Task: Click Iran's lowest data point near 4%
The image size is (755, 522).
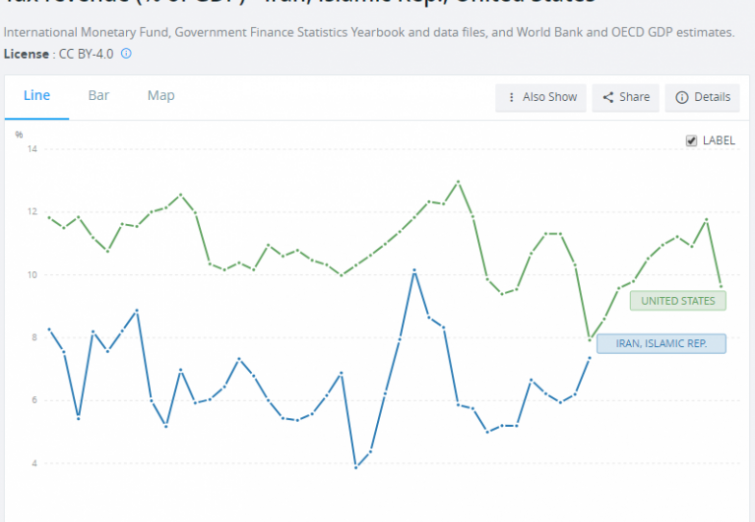Action: pos(355,467)
